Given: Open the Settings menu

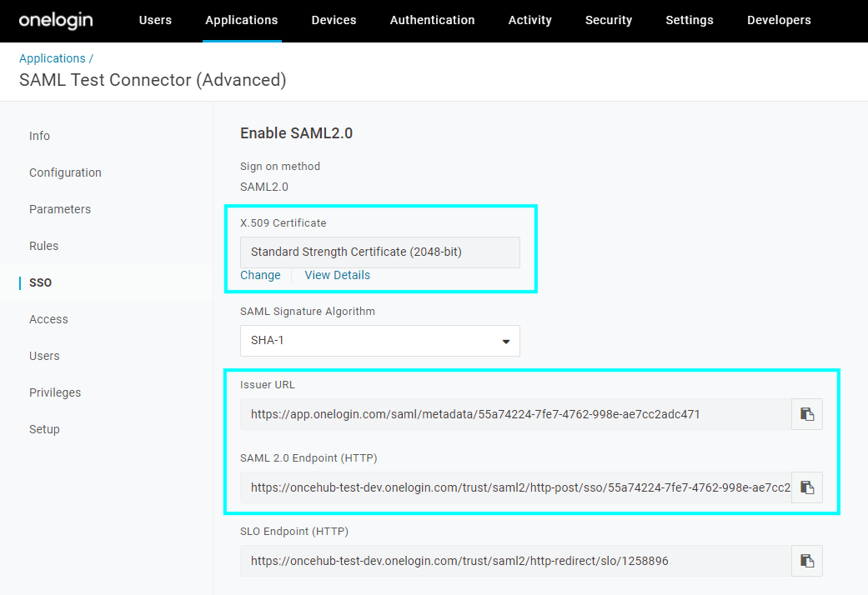Looking at the screenshot, I should [690, 21].
